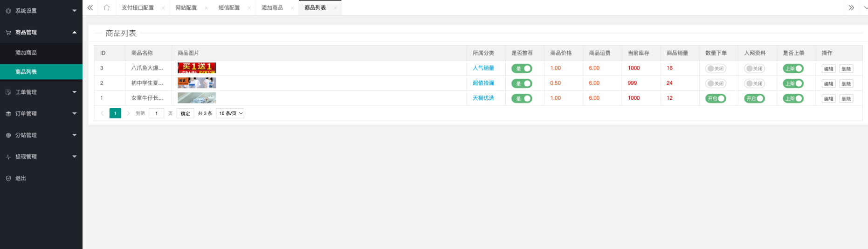Expand the 工单管理 sidebar menu
The image size is (868, 249).
point(41,92)
